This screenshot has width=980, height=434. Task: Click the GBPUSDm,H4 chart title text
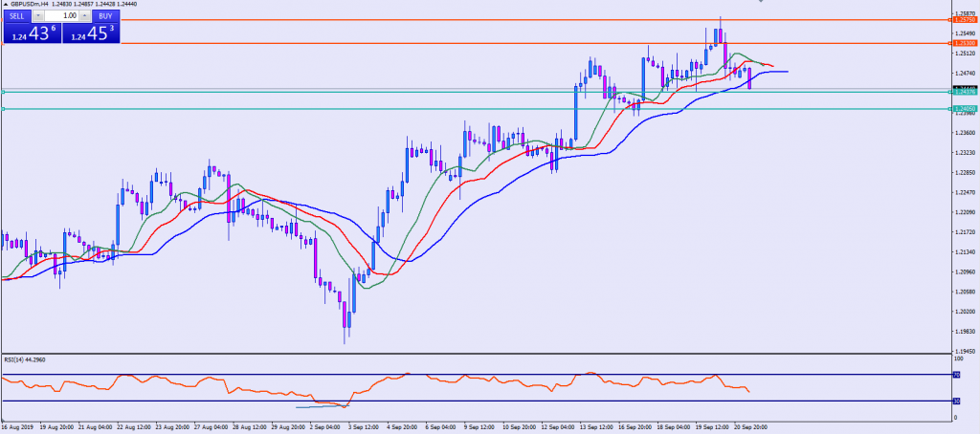click(x=31, y=6)
